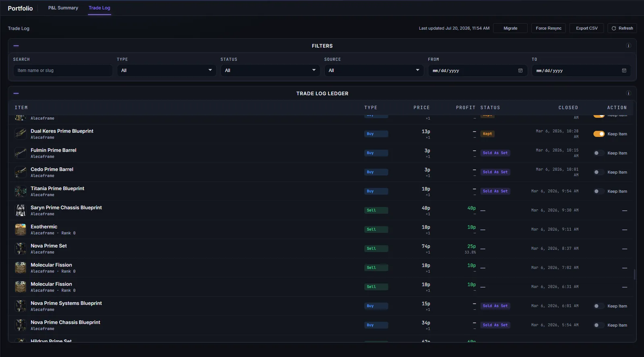This screenshot has height=357, width=644.
Task: Click the Exothermic item name
Action: point(44,226)
